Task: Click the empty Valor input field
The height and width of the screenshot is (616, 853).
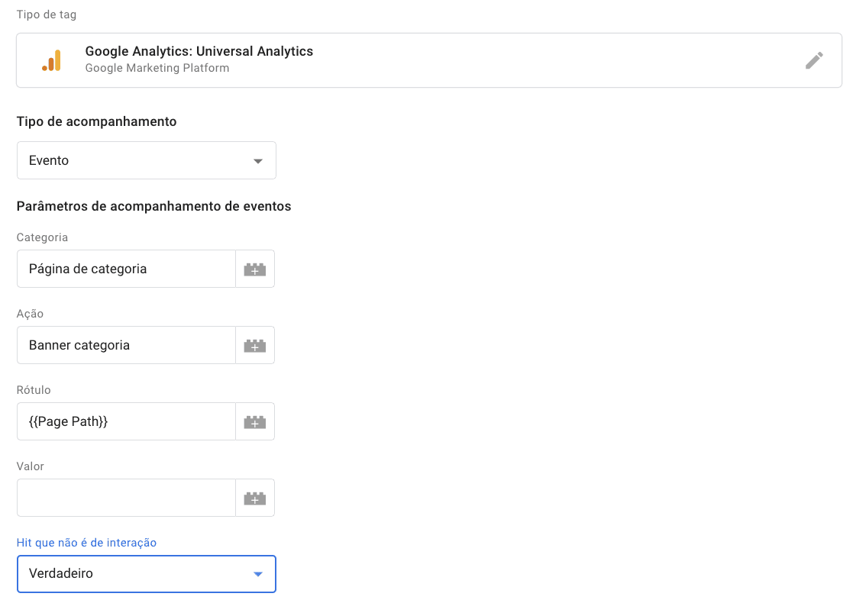Action: (126, 498)
